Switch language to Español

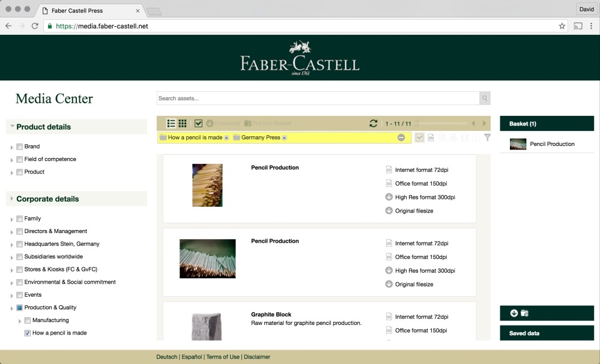192,357
